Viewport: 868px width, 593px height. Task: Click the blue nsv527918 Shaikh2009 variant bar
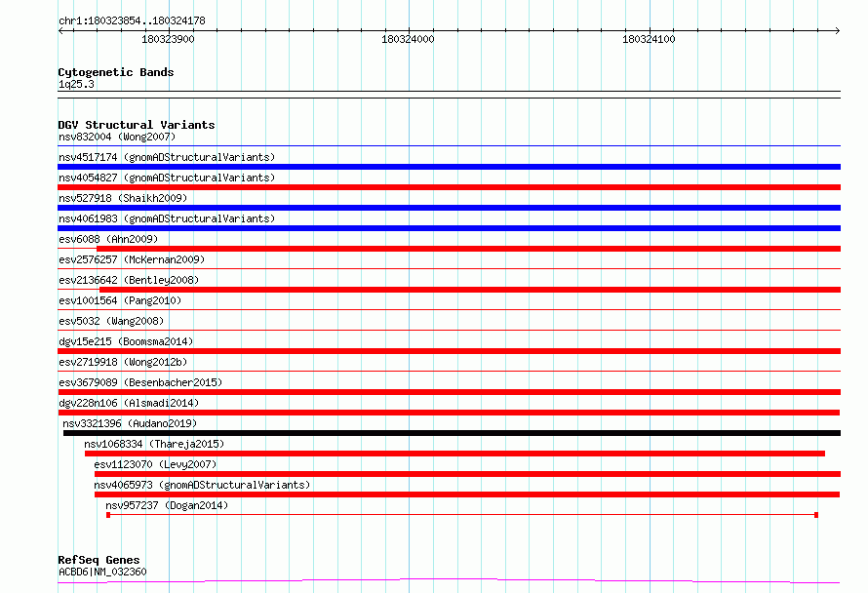click(449, 208)
